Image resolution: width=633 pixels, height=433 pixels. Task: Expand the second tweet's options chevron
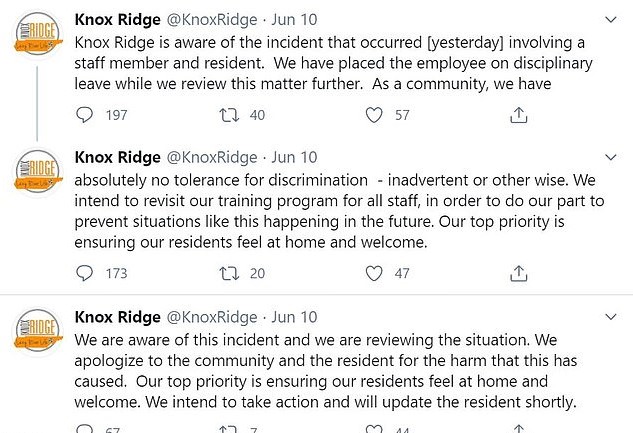click(611, 158)
